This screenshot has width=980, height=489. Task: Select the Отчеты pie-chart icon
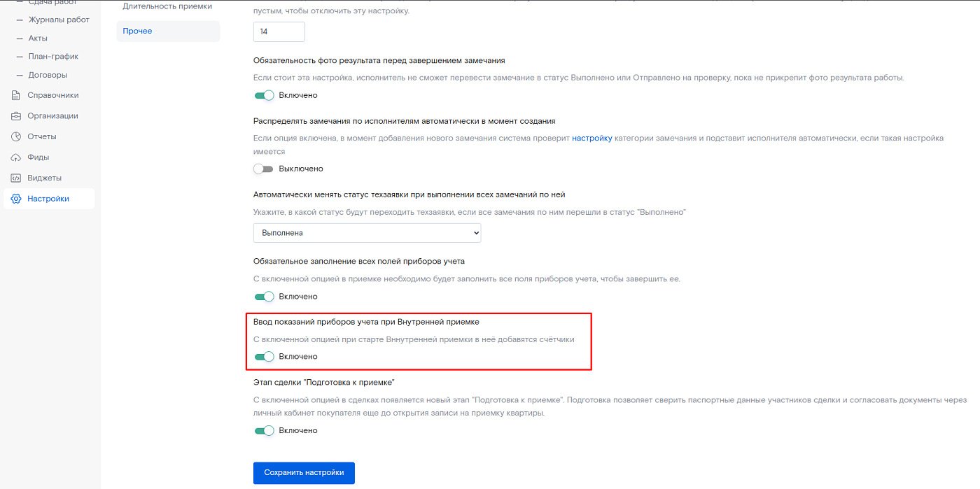point(15,136)
